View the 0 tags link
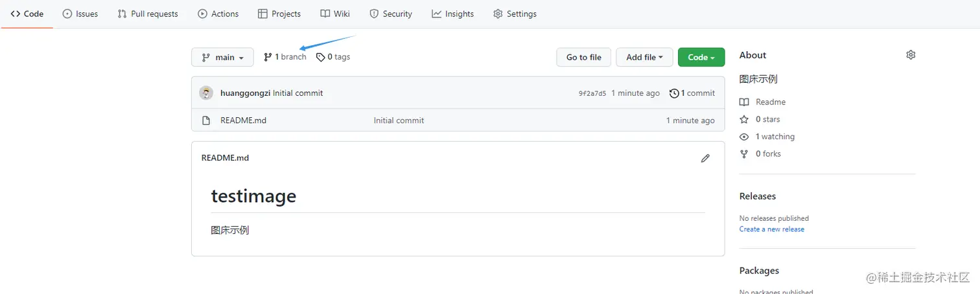The width and height of the screenshot is (980, 294). click(333, 57)
